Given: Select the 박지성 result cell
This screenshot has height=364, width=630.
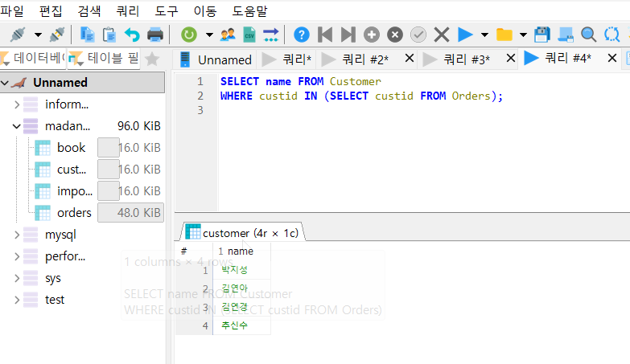Looking at the screenshot, I should coord(241,270).
